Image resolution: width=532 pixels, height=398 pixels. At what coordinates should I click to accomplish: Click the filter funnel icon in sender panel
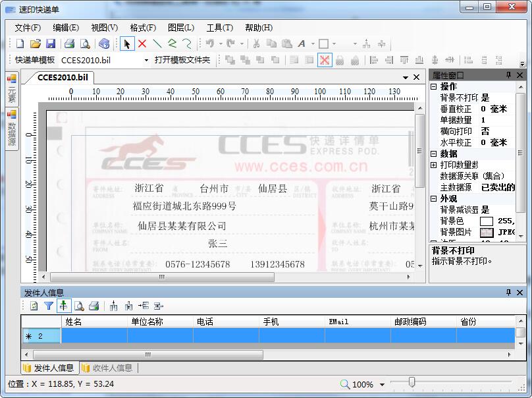pos(49,306)
